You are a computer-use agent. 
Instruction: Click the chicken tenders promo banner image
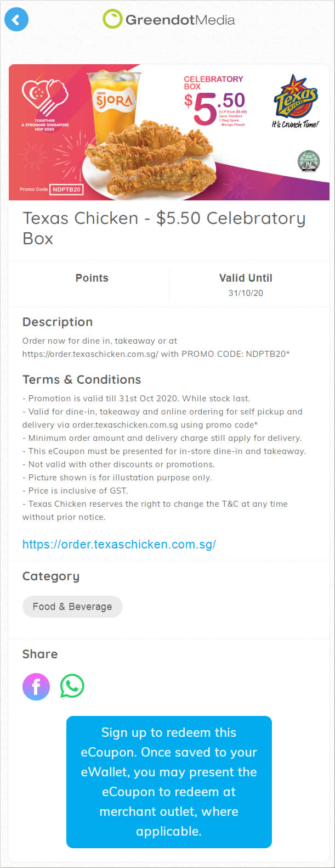tap(169, 132)
